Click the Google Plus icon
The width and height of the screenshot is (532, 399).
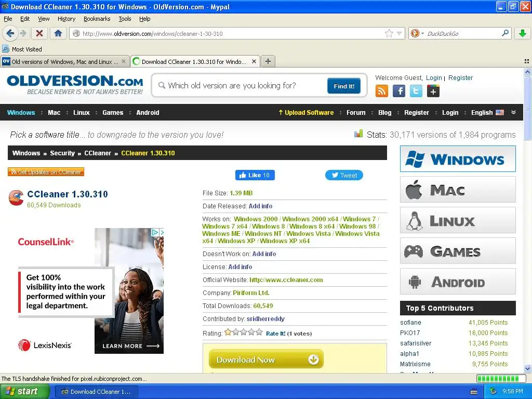pyautogui.click(x=433, y=91)
